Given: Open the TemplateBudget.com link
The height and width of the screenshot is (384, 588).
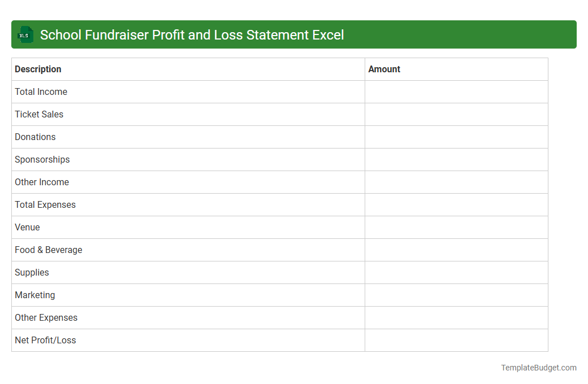Looking at the screenshot, I should click(539, 368).
